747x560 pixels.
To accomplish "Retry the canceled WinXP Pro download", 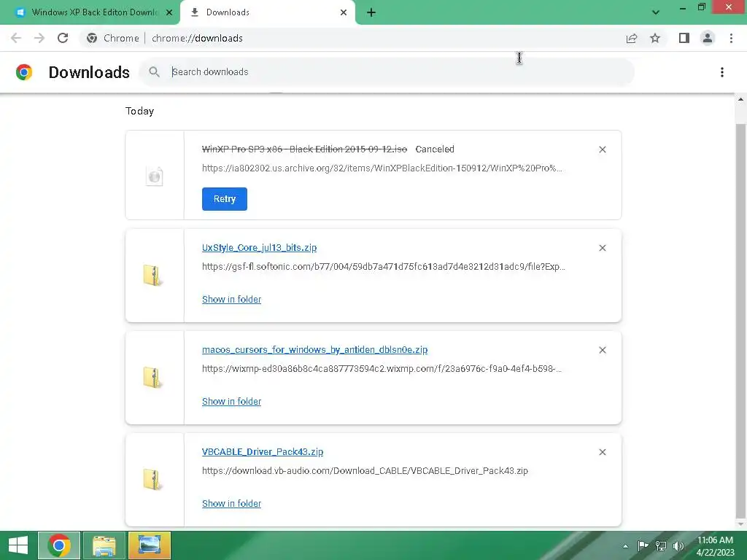I will pyautogui.click(x=225, y=198).
